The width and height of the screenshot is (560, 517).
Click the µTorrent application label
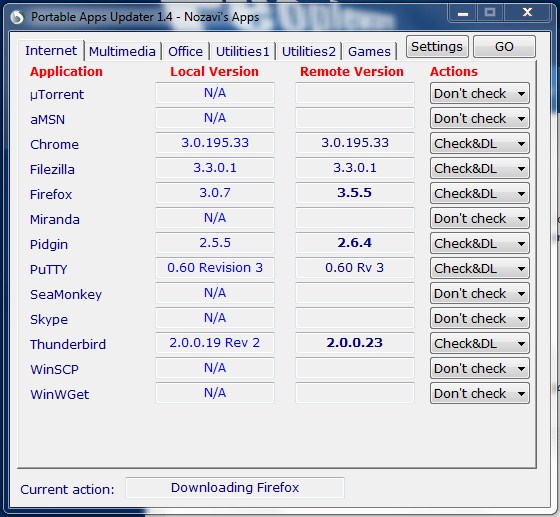(57, 95)
